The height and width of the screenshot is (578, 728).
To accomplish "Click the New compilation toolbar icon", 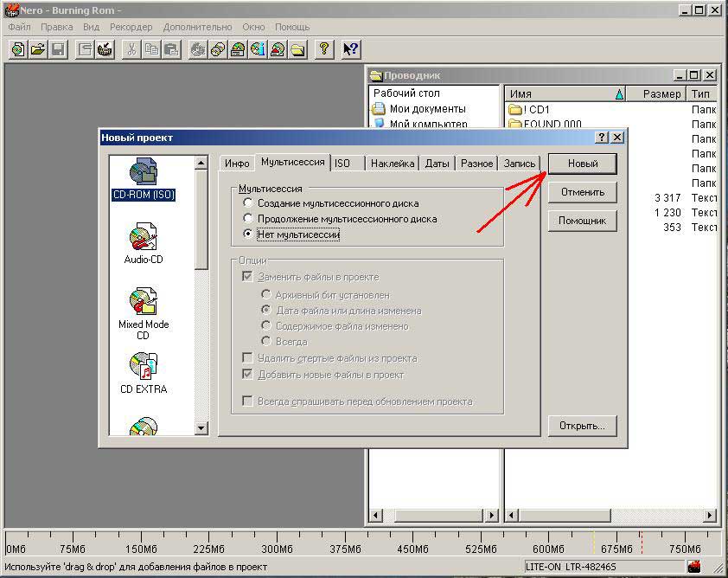I will pyautogui.click(x=18, y=48).
